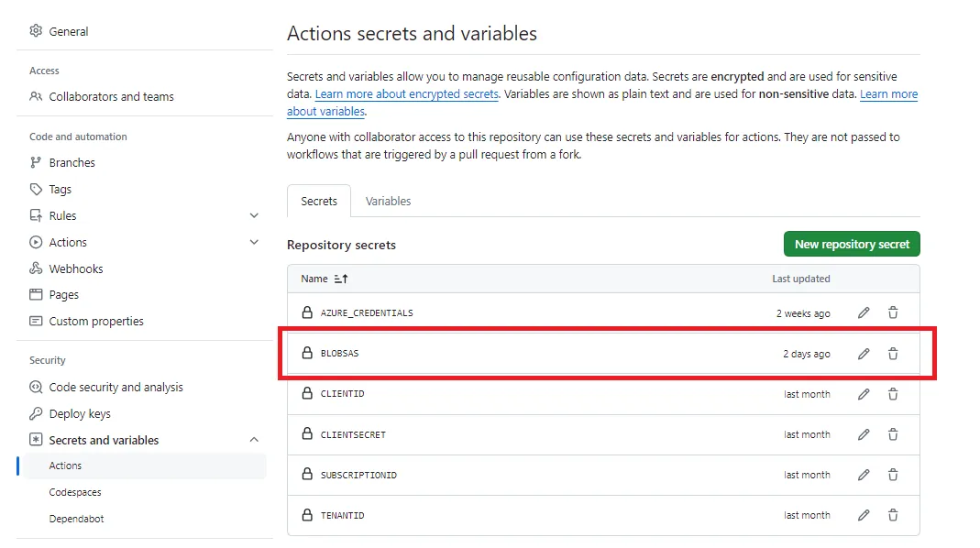
Task: Edit the AZURE_CREDENTIALS secret with pencil icon
Action: (864, 312)
